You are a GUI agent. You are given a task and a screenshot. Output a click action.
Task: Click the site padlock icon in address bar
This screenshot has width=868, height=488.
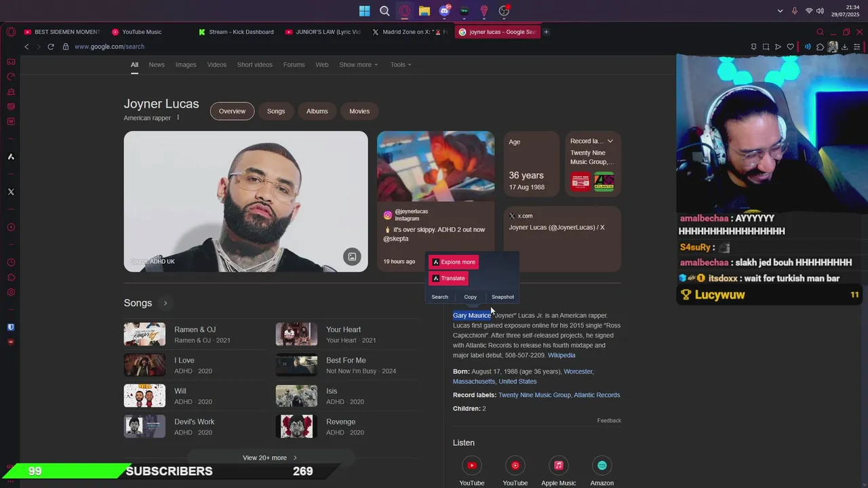click(x=66, y=47)
